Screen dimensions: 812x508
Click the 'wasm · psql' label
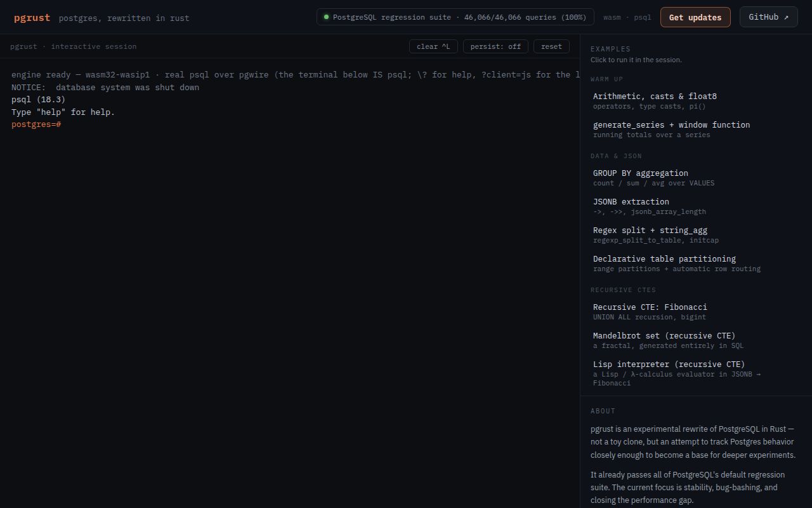pyautogui.click(x=627, y=17)
